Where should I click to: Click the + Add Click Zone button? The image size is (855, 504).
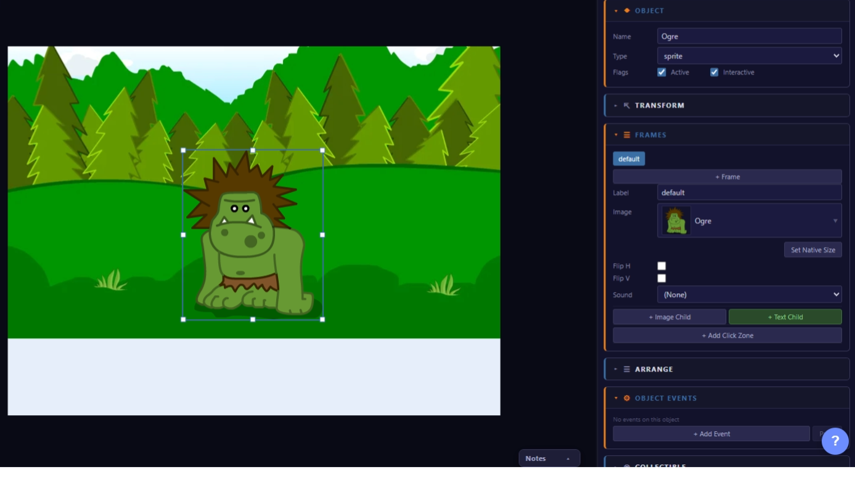[727, 335]
